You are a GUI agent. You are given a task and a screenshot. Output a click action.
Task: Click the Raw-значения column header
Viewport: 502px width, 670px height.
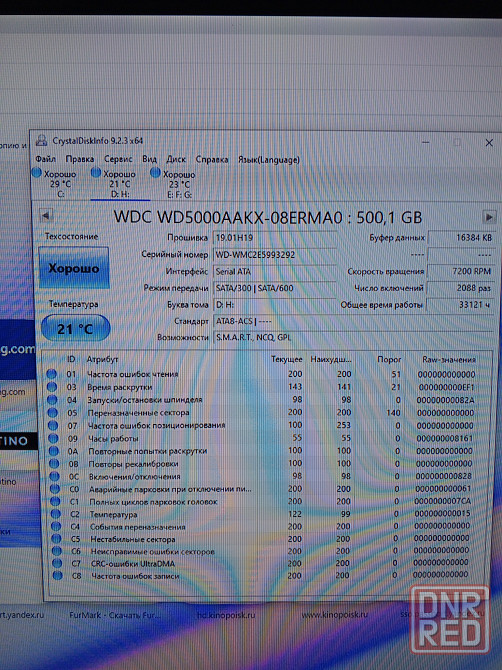point(449,359)
